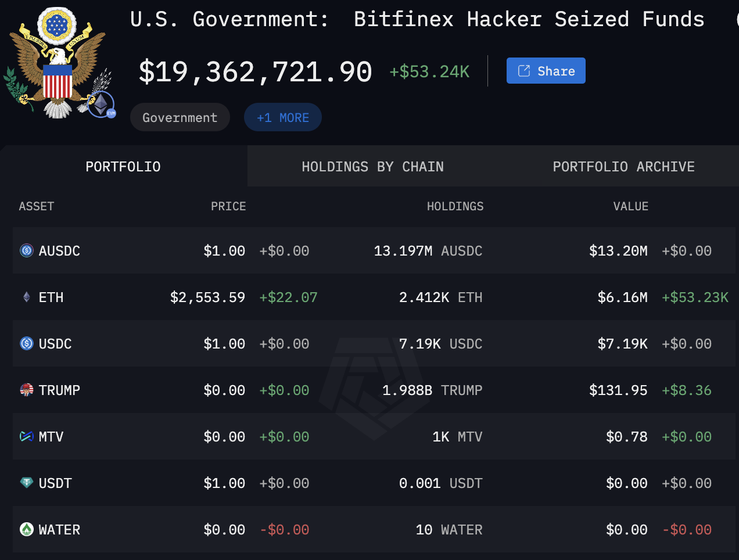Click the TRUMP token icon
Viewport: 739px width, 560px height.
27,390
